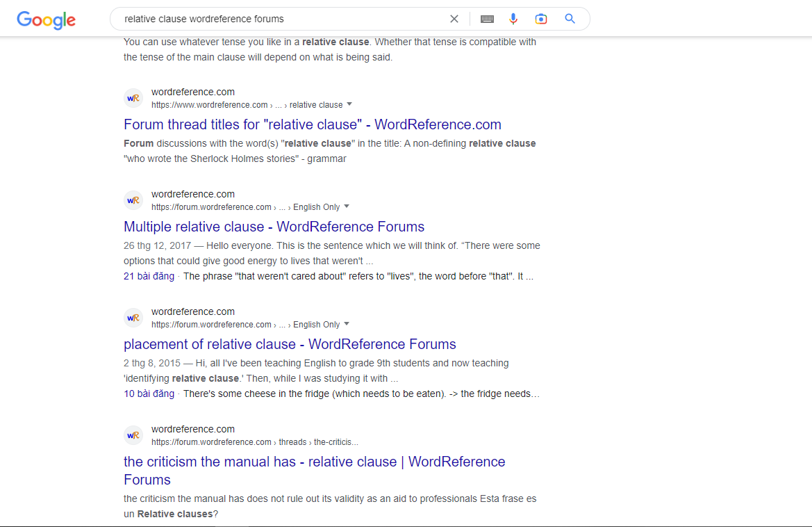This screenshot has width=812, height=527.
Task: Open 'placement of relative clause' result link
Action: pos(290,344)
